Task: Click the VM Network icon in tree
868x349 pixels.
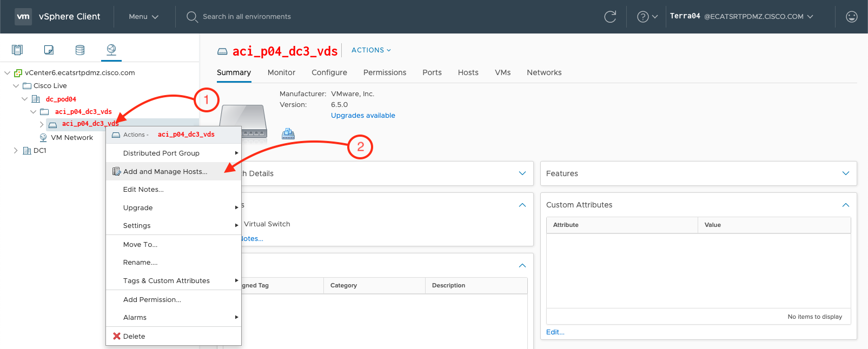Action: click(x=43, y=138)
